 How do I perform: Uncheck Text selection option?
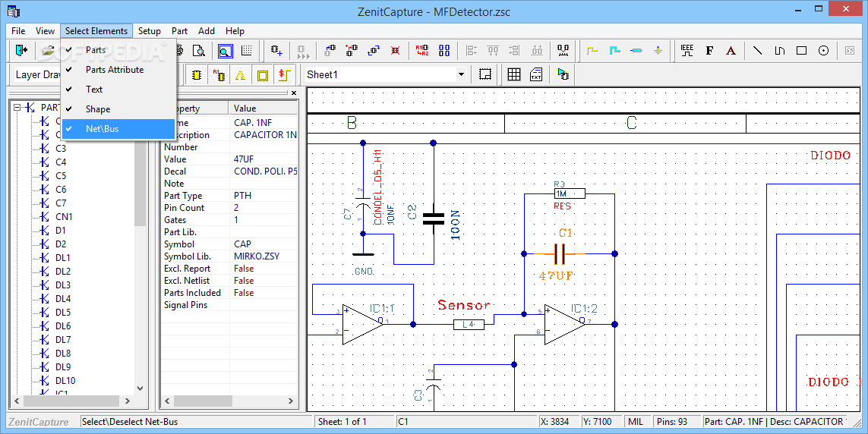point(118,89)
